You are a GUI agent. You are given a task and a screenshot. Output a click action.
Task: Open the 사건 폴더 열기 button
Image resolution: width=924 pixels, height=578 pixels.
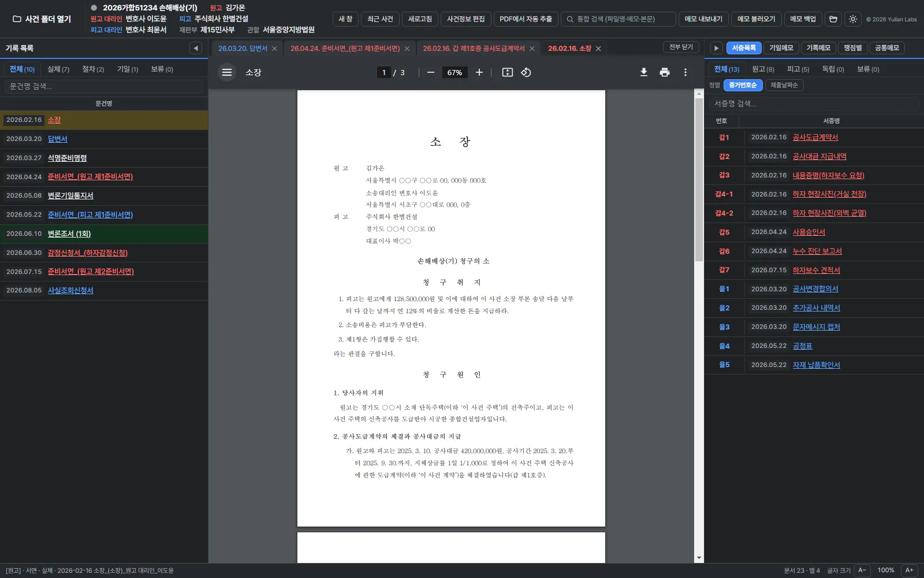42,19
